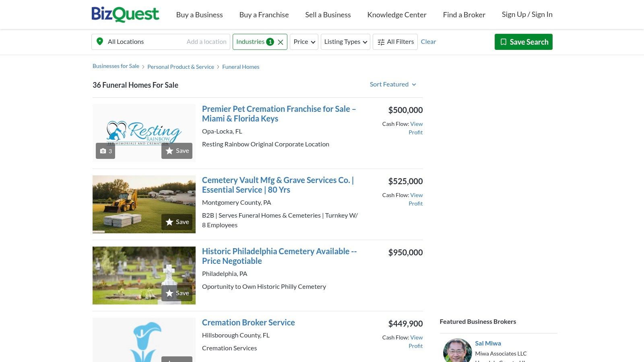Open Buy a Business menu

199,14
